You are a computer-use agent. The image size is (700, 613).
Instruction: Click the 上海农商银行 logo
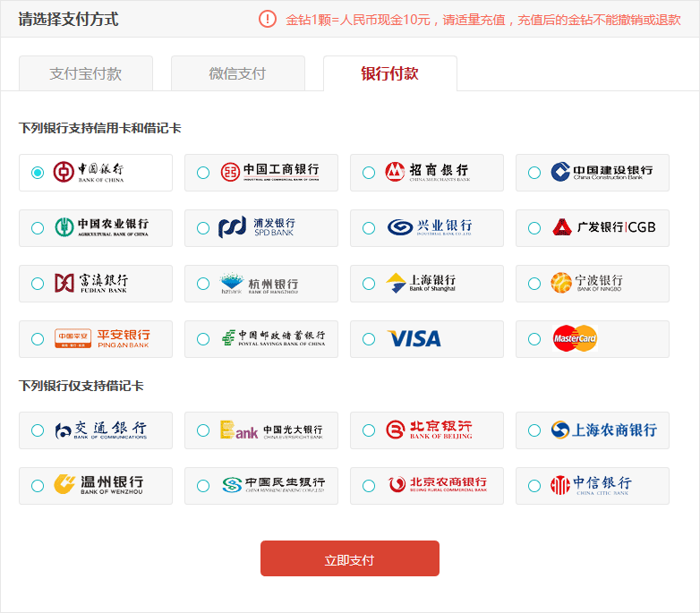pyautogui.click(x=604, y=430)
